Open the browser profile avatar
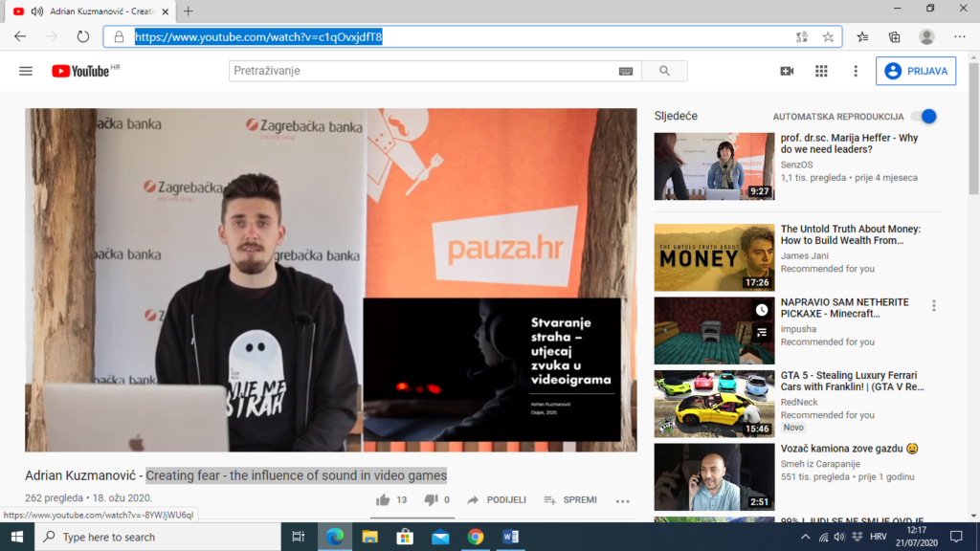 coord(926,37)
